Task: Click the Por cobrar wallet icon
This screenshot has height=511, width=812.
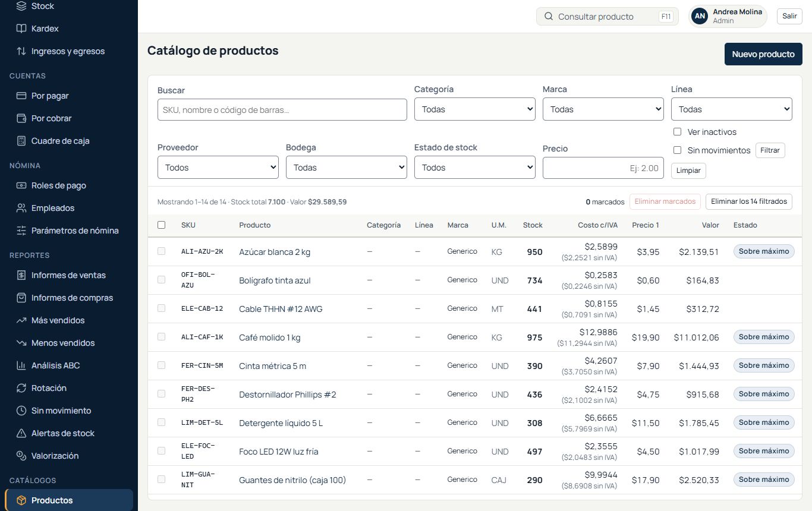Action: point(21,118)
